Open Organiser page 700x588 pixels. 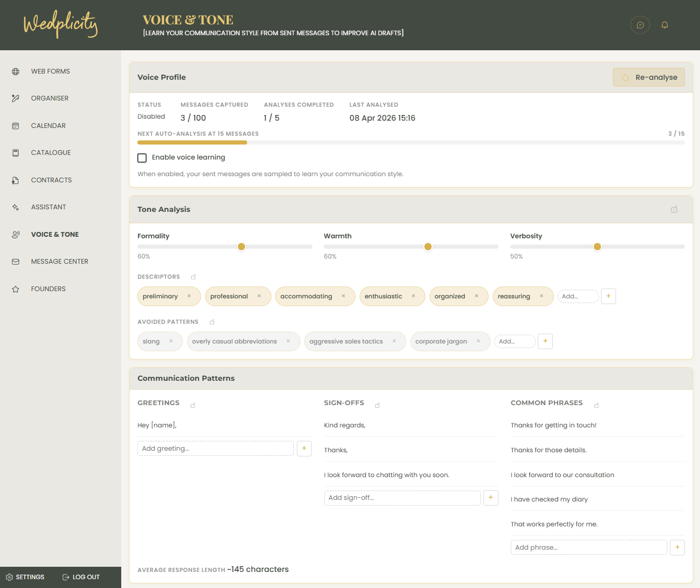click(50, 98)
